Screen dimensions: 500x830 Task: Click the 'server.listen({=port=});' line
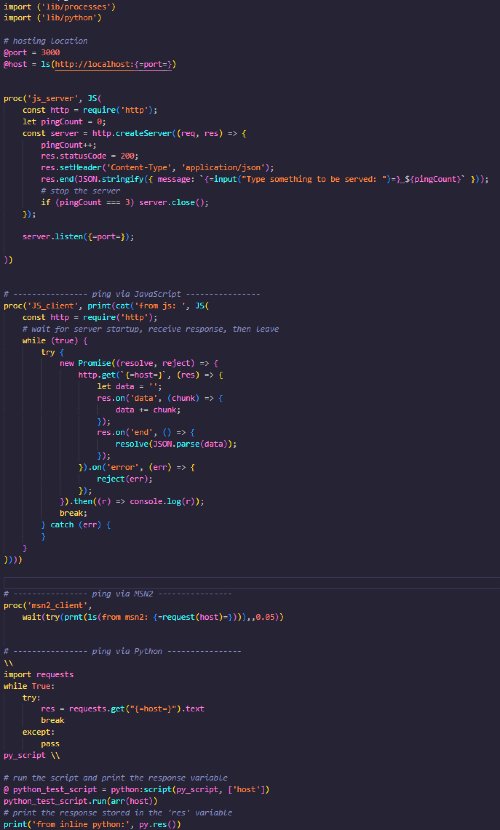(x=78, y=237)
